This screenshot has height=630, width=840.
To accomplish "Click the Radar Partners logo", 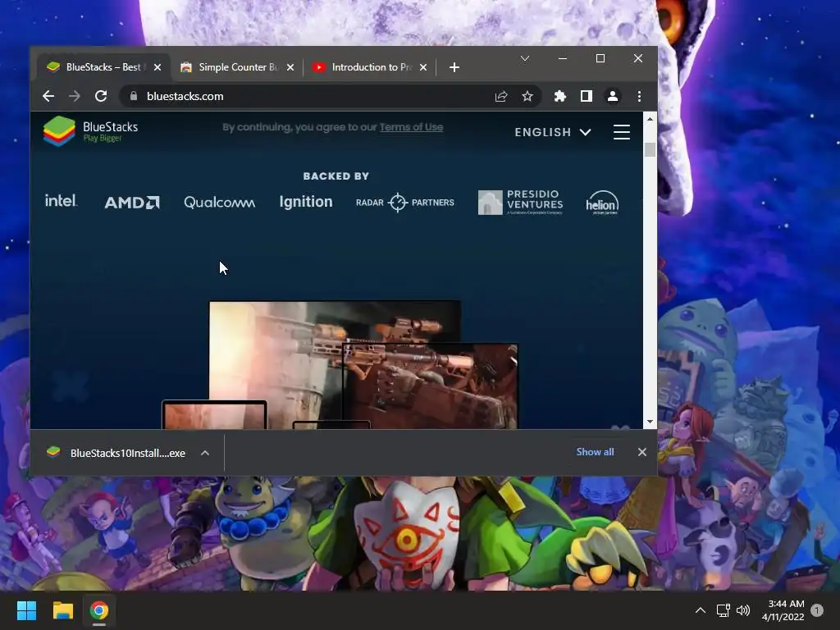I will click(405, 203).
